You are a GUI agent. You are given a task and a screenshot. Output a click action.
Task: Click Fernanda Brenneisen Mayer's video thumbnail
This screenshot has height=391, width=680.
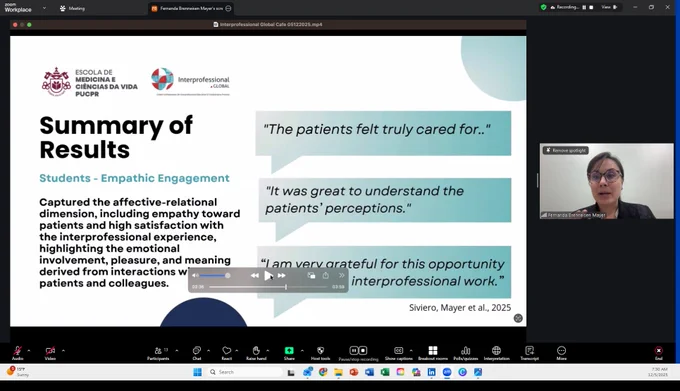point(607,181)
